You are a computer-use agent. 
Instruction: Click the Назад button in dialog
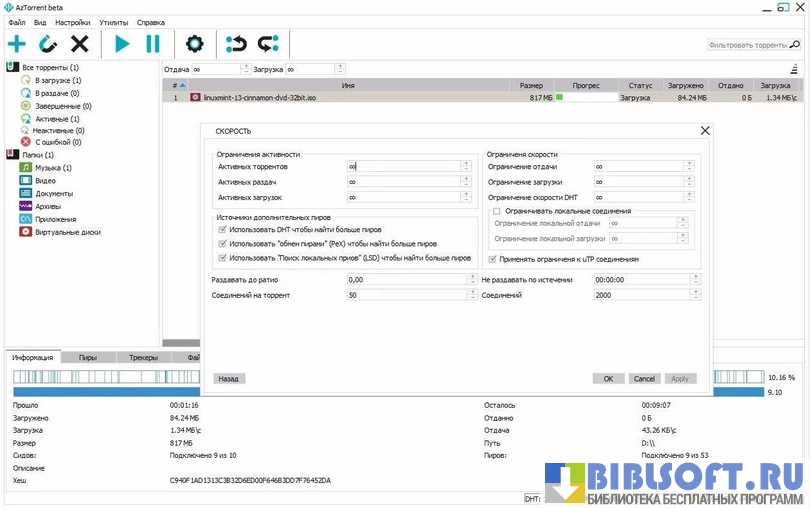(x=229, y=379)
